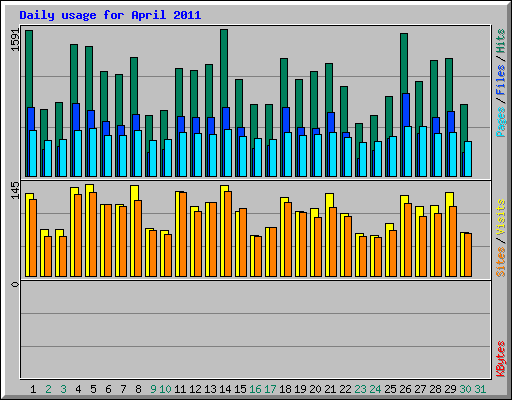Click the yellow visits bar for day 21
Screen dimensions: 512x400
click(x=329, y=200)
